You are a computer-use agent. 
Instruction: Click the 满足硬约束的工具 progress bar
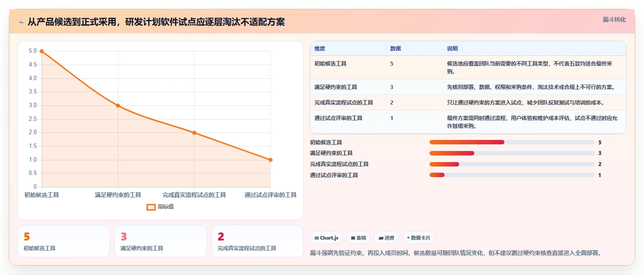click(512, 153)
